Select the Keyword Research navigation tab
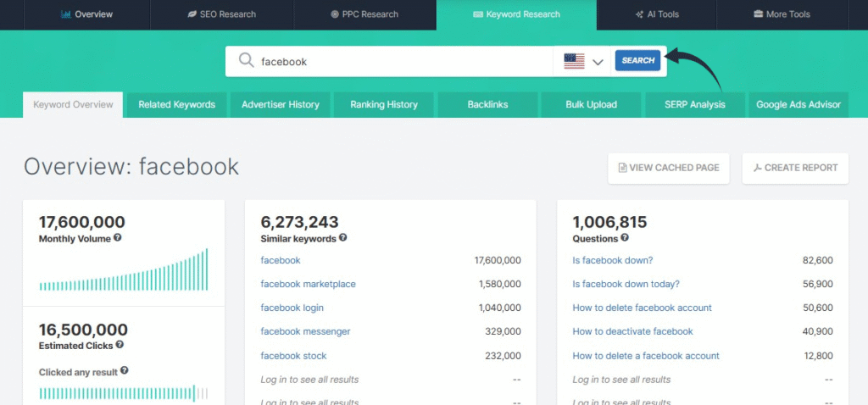Viewport: 868px width, 405px height. tap(516, 14)
